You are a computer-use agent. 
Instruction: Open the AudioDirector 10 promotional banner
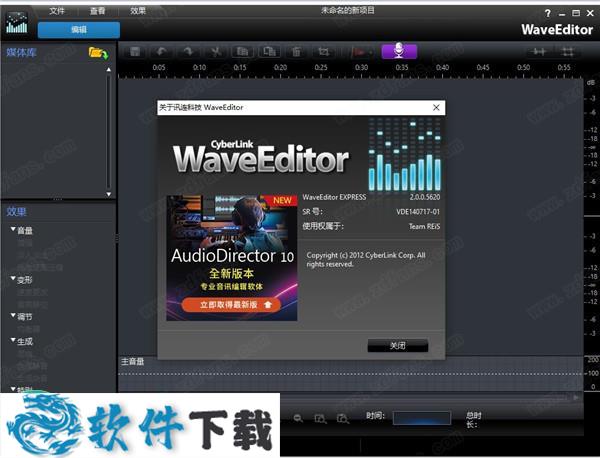coord(232,258)
